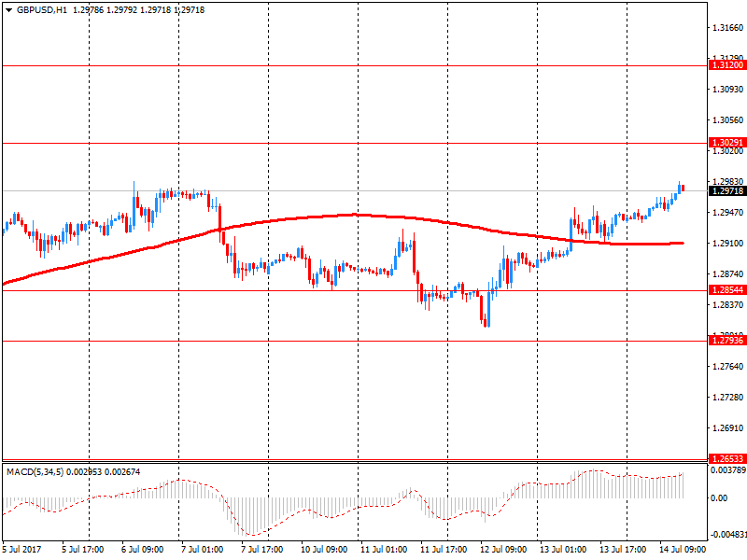The image size is (747, 560).
Task: Click the 1.27280 price scale value
Action: (727, 398)
